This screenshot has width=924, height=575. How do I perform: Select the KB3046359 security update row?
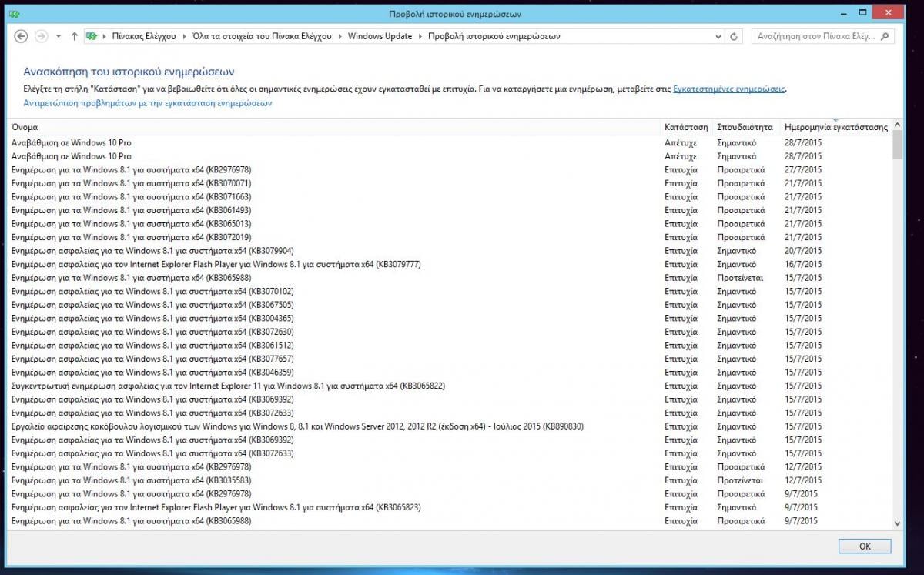[450, 372]
